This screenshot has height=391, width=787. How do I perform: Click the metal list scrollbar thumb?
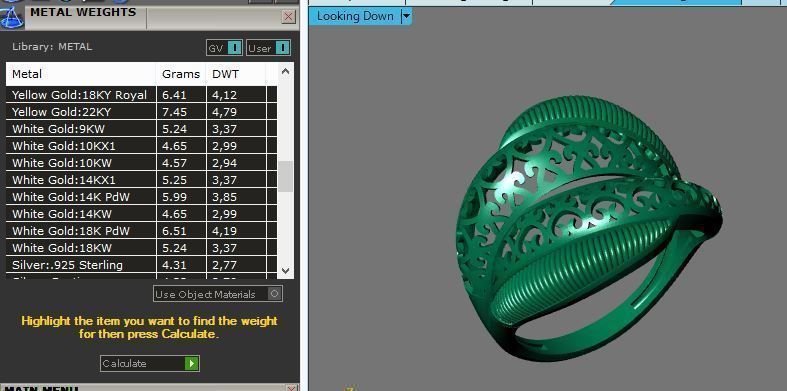coord(286,176)
